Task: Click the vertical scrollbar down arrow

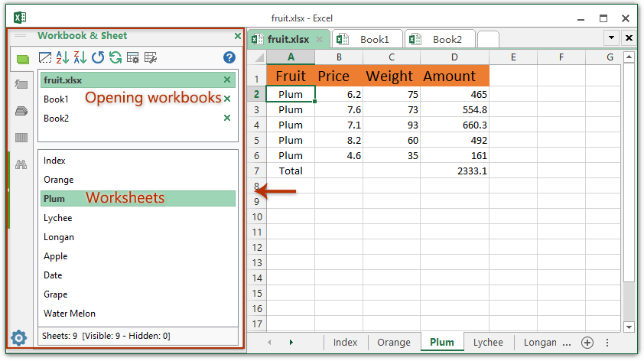Action: tap(628, 326)
